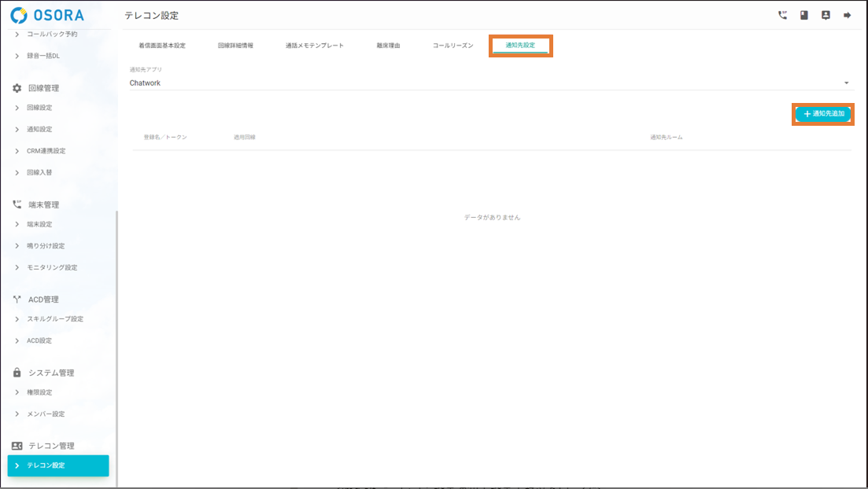868x489 pixels.
Task: Click the lock icon beside システム管理
Action: pos(17,373)
